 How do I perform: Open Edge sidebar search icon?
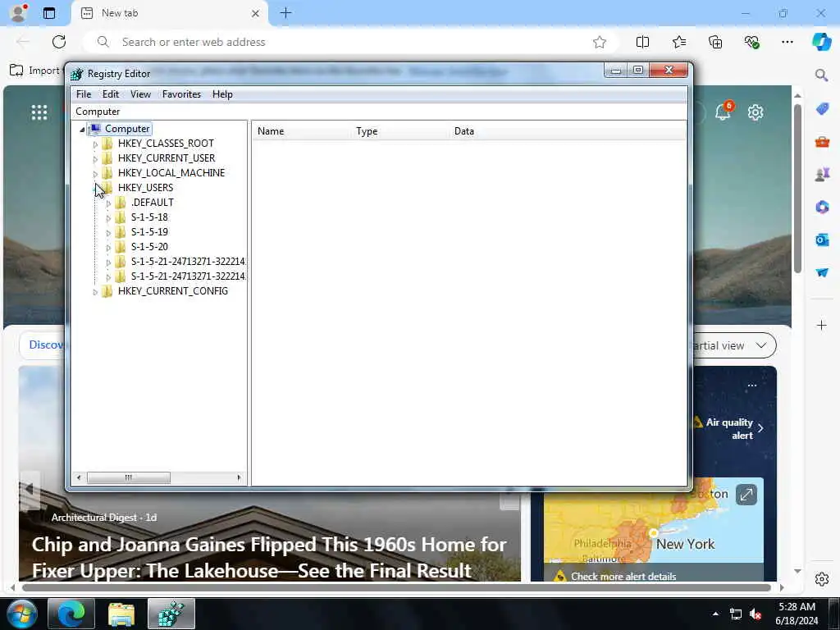[x=822, y=75]
